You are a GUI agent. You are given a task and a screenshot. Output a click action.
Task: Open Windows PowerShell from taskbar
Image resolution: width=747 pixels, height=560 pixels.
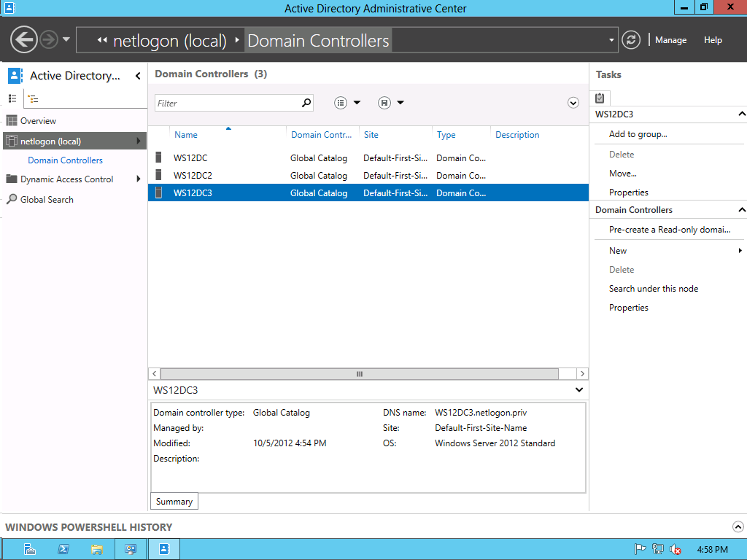point(63,549)
